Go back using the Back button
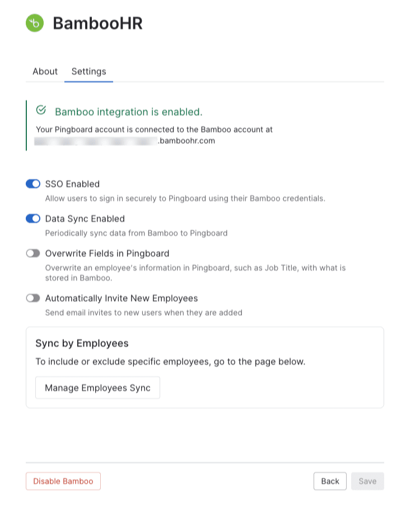 coord(330,481)
